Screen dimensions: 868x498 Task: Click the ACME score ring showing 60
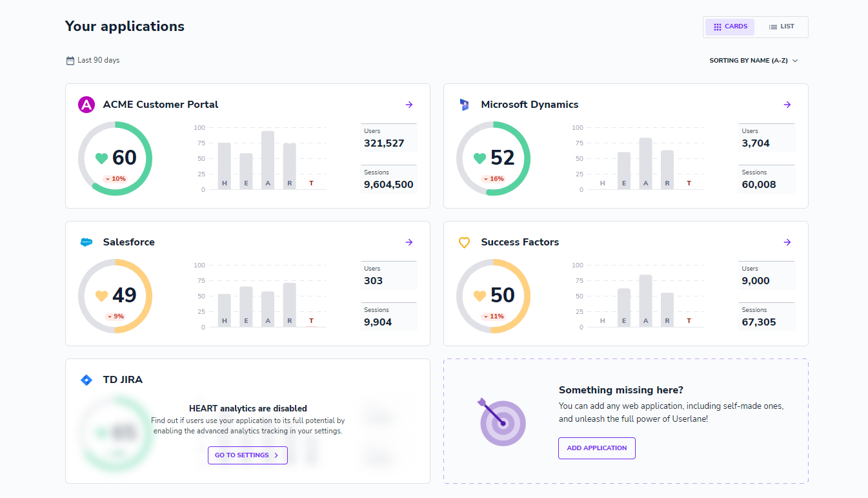[116, 158]
